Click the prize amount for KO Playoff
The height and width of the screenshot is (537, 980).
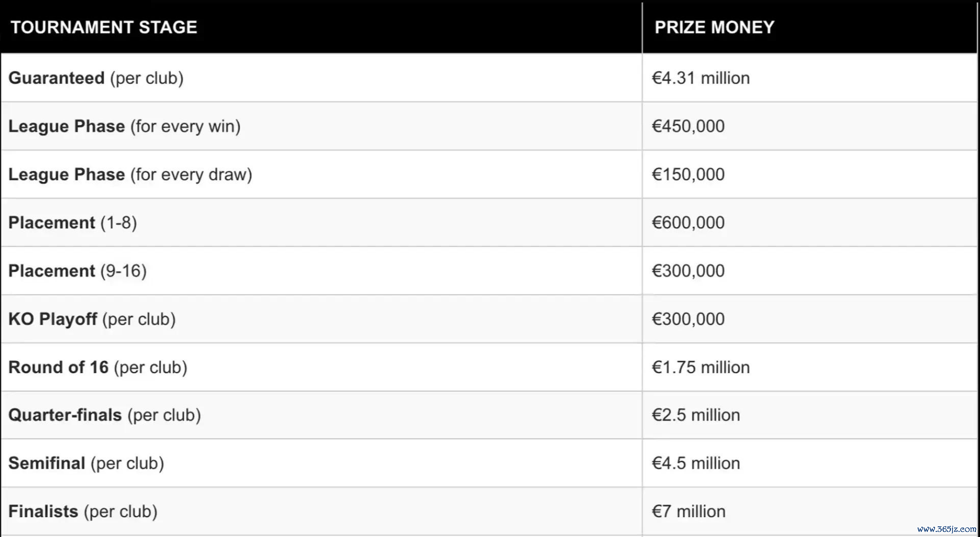688,319
